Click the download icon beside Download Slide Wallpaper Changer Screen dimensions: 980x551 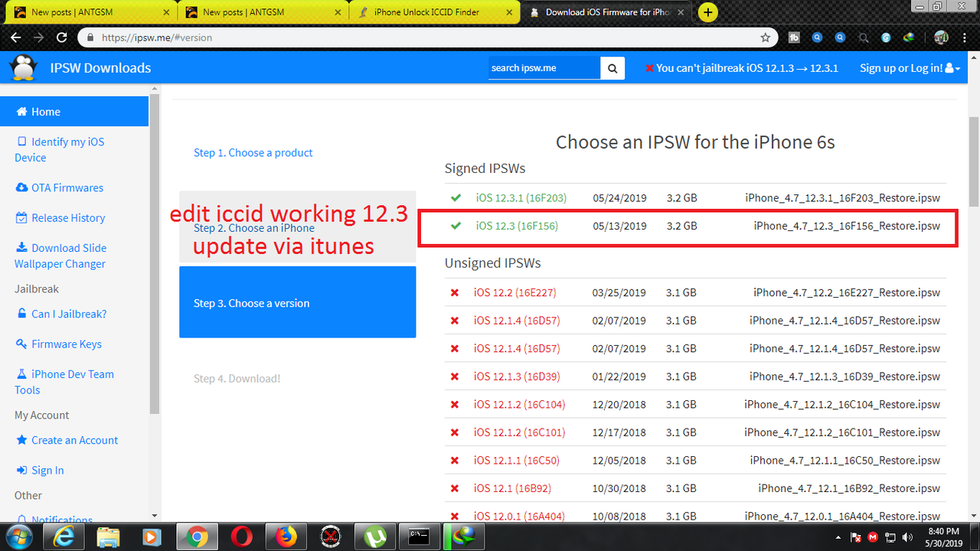coord(21,248)
